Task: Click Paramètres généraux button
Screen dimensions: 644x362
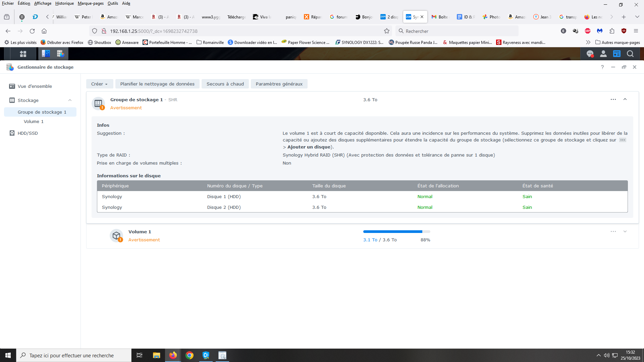Action: point(279,84)
